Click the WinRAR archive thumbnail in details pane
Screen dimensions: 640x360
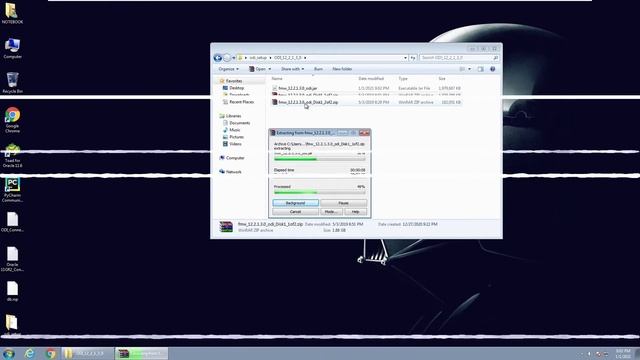[226, 227]
